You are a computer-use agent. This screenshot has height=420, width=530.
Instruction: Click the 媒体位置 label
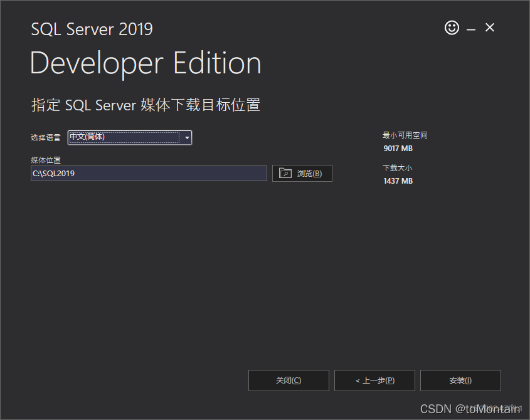[x=46, y=160]
